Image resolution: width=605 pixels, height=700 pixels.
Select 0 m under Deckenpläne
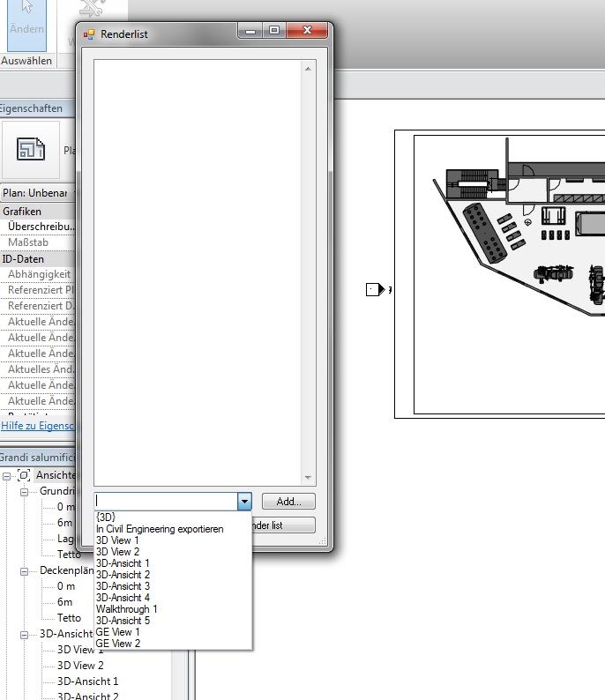click(x=66, y=586)
